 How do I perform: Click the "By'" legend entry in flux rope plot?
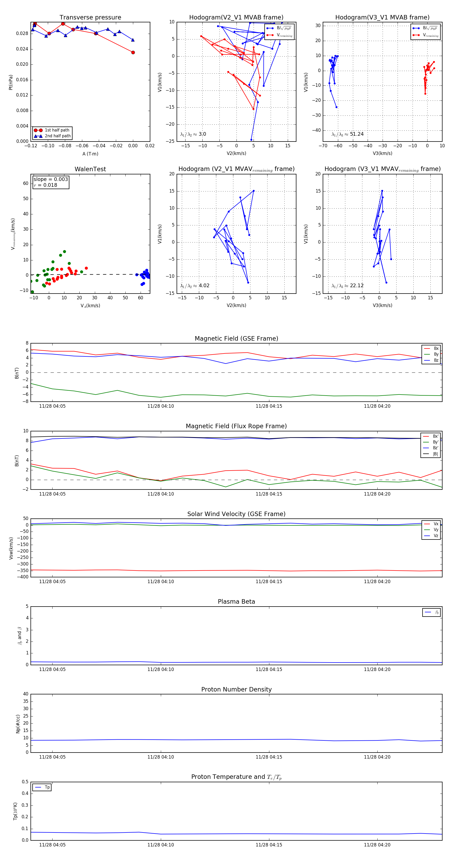click(431, 442)
